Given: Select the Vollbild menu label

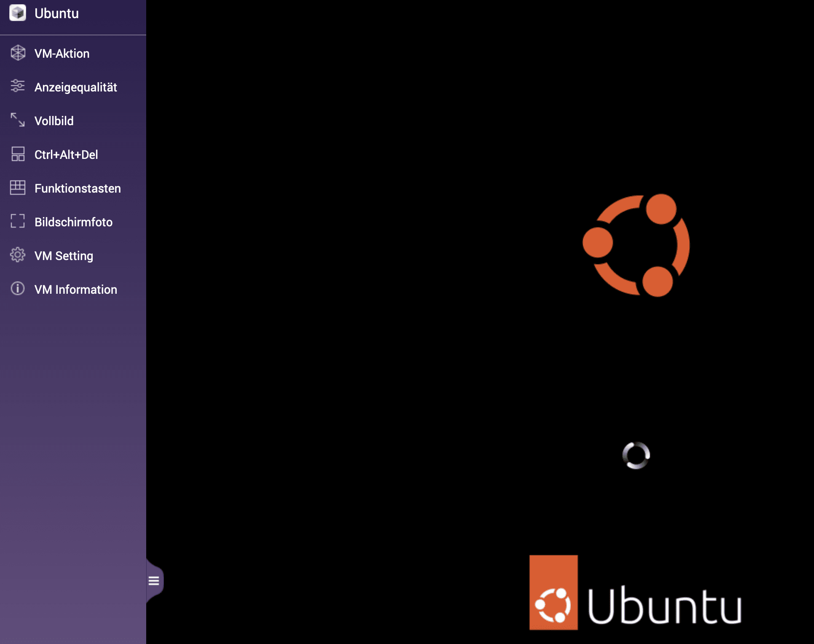Looking at the screenshot, I should pos(54,121).
